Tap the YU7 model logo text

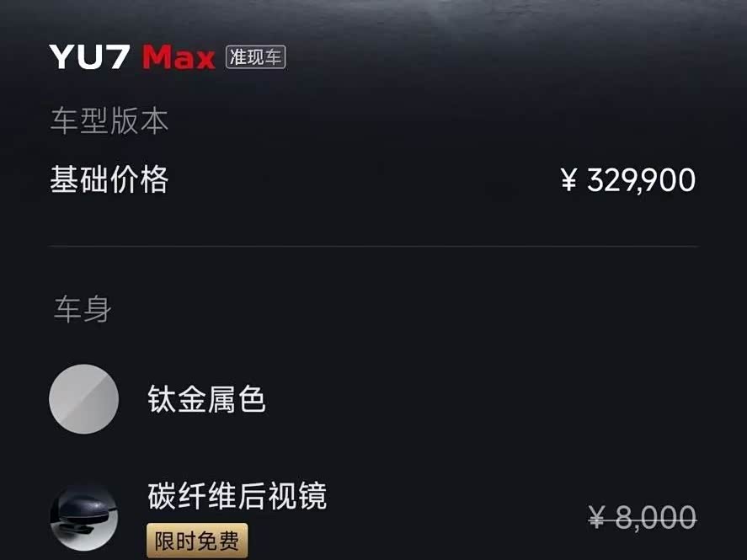(x=89, y=56)
